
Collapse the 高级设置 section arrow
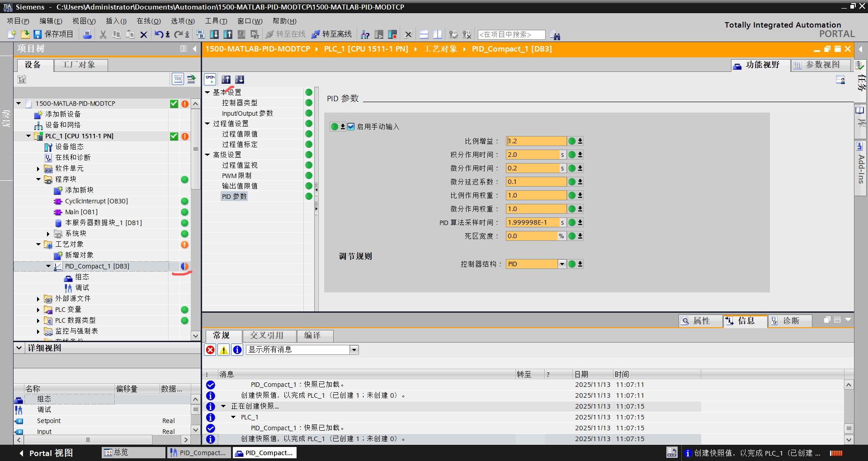tap(208, 155)
